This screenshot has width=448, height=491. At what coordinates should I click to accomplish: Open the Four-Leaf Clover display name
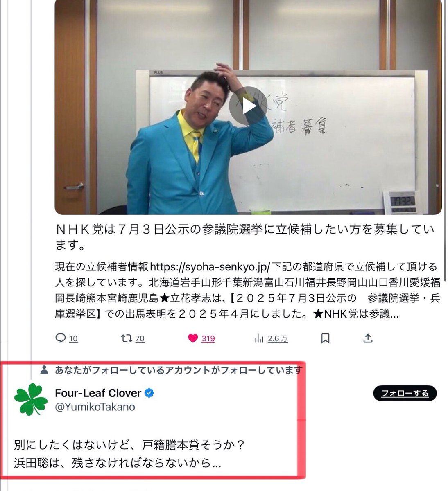98,393
